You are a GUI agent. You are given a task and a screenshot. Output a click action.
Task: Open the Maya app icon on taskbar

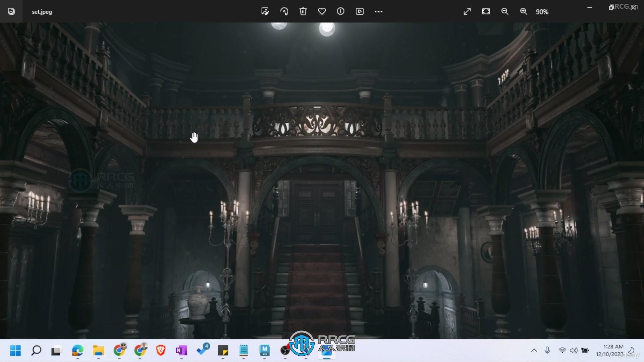265,351
